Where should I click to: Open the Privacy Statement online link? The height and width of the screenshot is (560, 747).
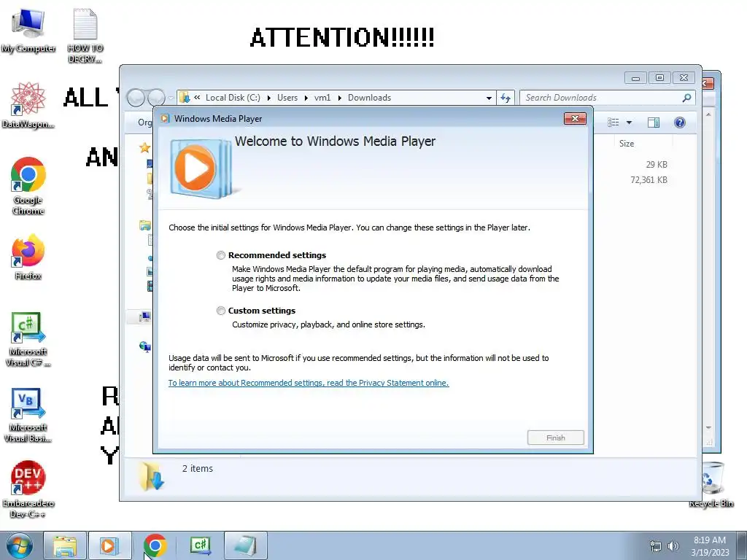[309, 383]
